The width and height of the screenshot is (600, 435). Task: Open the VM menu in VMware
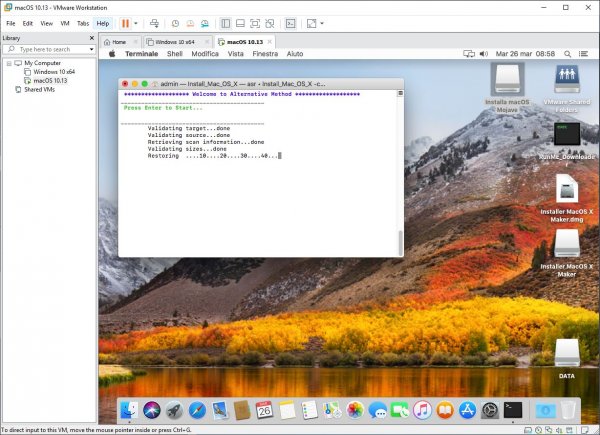[x=65, y=23]
